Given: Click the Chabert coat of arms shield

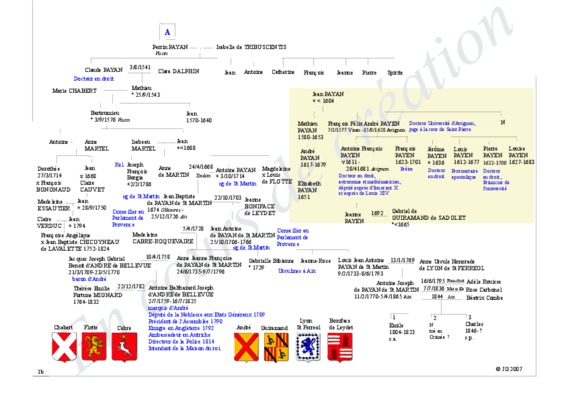Looking at the screenshot, I should [x=64, y=347].
